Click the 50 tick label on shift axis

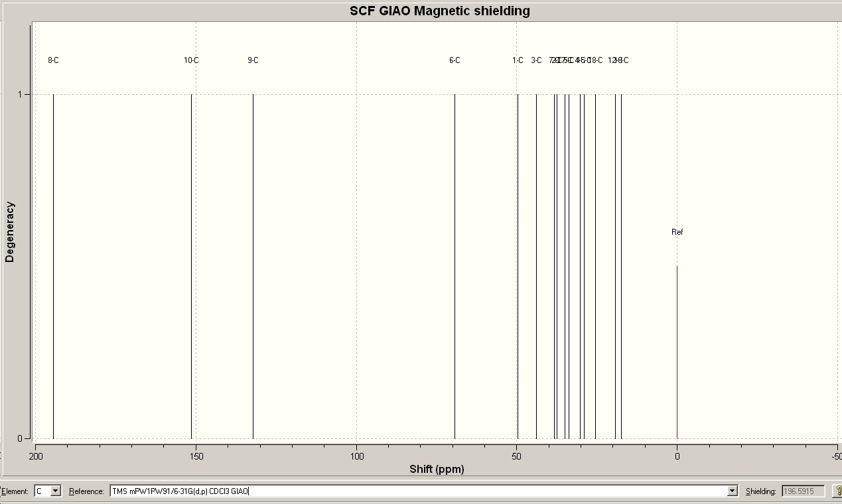516,456
